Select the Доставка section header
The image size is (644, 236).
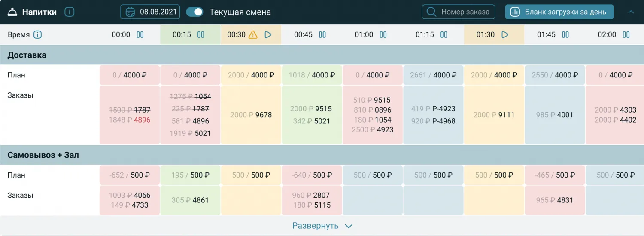coord(27,55)
